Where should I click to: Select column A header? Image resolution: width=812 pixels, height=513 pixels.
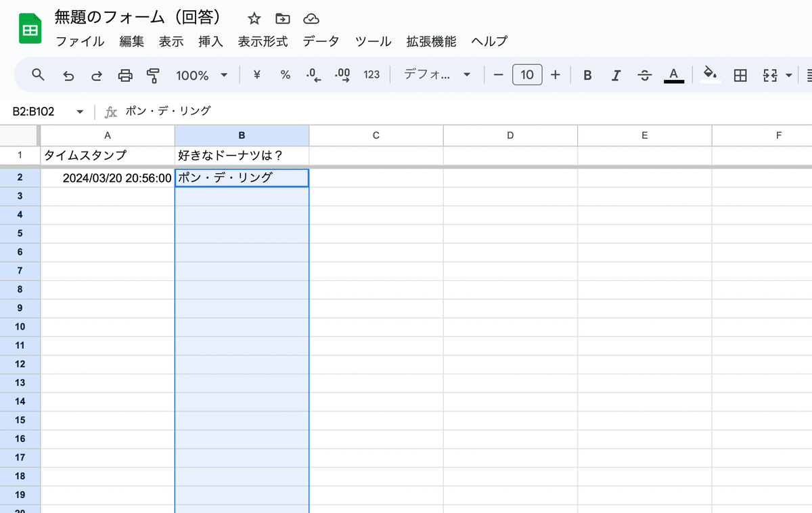(108, 135)
